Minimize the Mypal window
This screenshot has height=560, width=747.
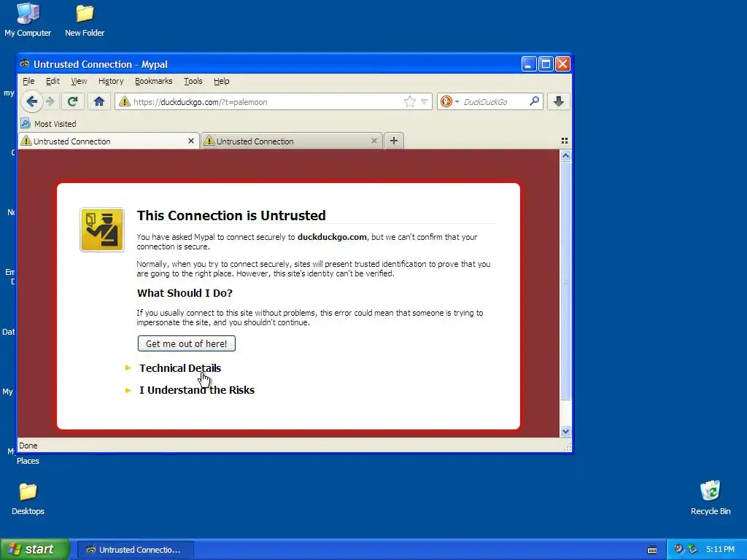coord(529,64)
